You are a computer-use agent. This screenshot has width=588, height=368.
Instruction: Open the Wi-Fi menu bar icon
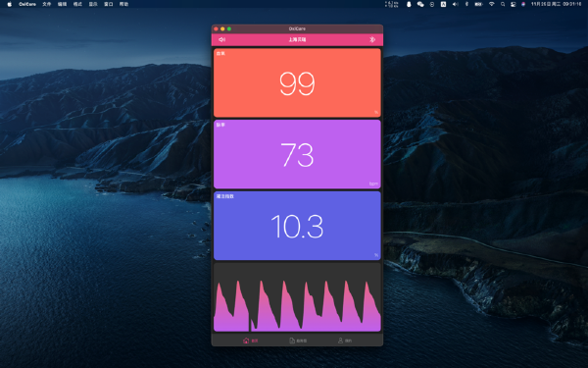click(x=491, y=4)
